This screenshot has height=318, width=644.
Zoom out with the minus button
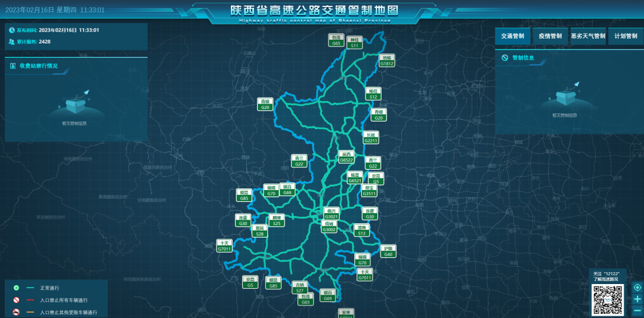(x=637, y=310)
